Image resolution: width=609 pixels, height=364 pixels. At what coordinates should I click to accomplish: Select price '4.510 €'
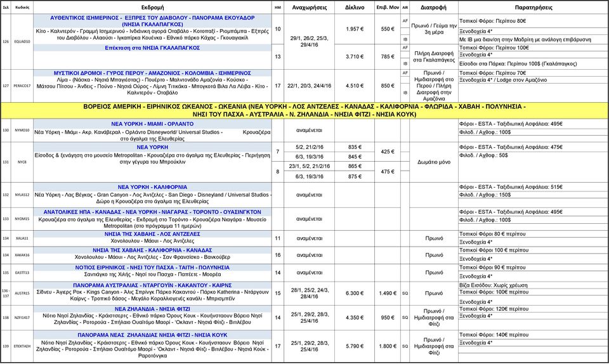click(355, 86)
